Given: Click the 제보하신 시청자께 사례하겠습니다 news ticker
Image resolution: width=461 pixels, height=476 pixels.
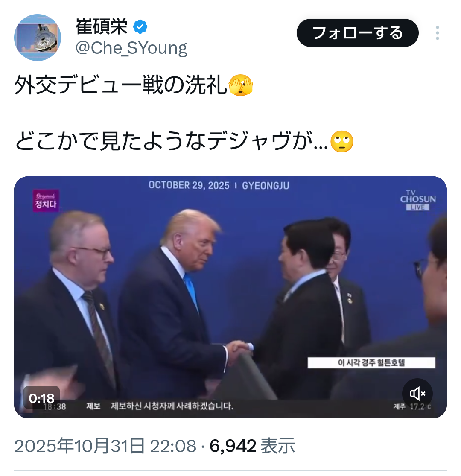Looking at the screenshot, I should pyautogui.click(x=172, y=406).
